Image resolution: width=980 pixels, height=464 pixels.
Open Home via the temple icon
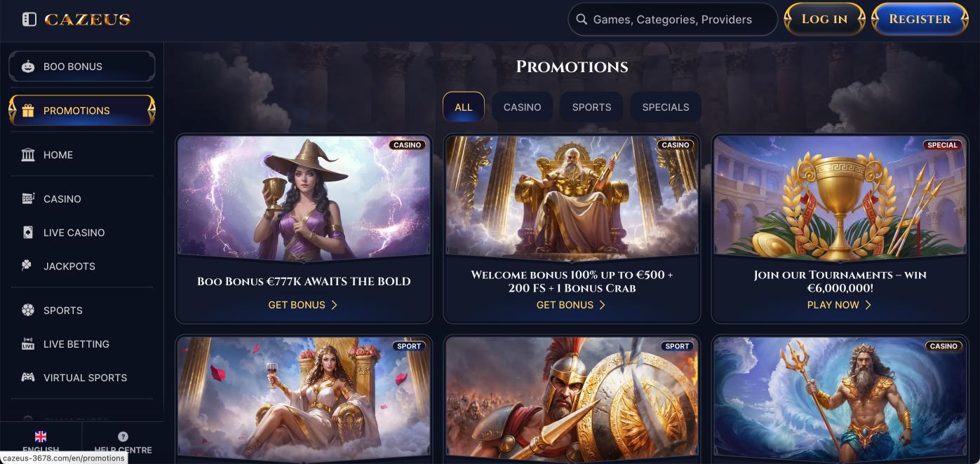point(28,155)
